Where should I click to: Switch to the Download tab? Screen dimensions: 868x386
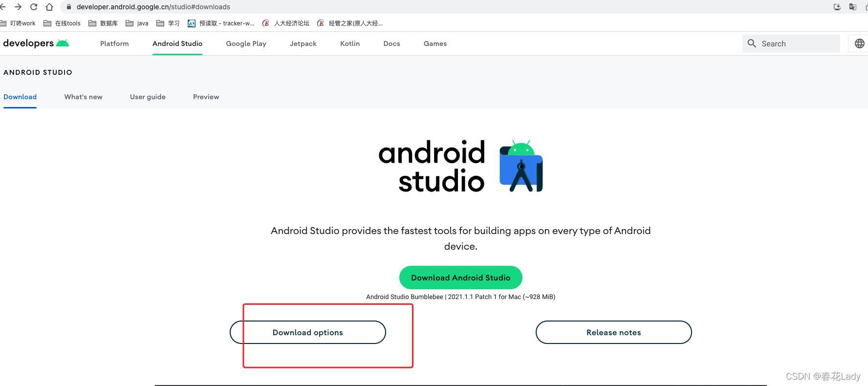(x=20, y=97)
